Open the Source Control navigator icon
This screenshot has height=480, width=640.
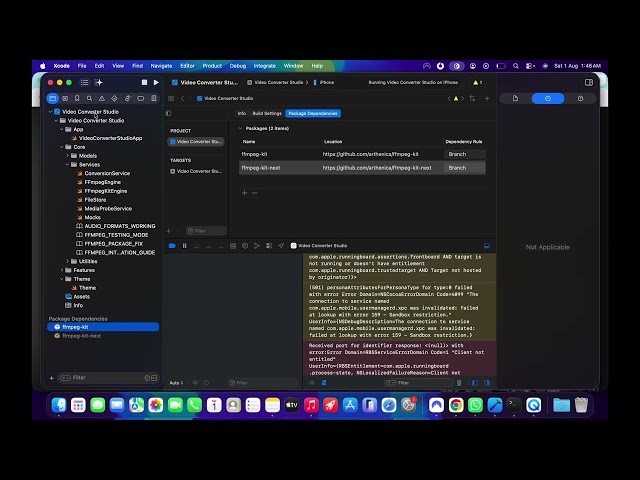pyautogui.click(x=65, y=98)
